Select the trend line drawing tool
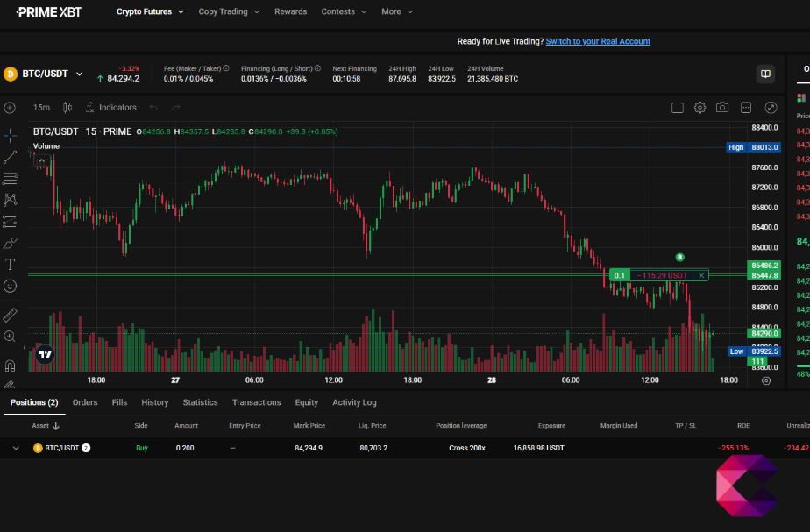Image resolution: width=810 pixels, height=532 pixels. (x=9, y=157)
